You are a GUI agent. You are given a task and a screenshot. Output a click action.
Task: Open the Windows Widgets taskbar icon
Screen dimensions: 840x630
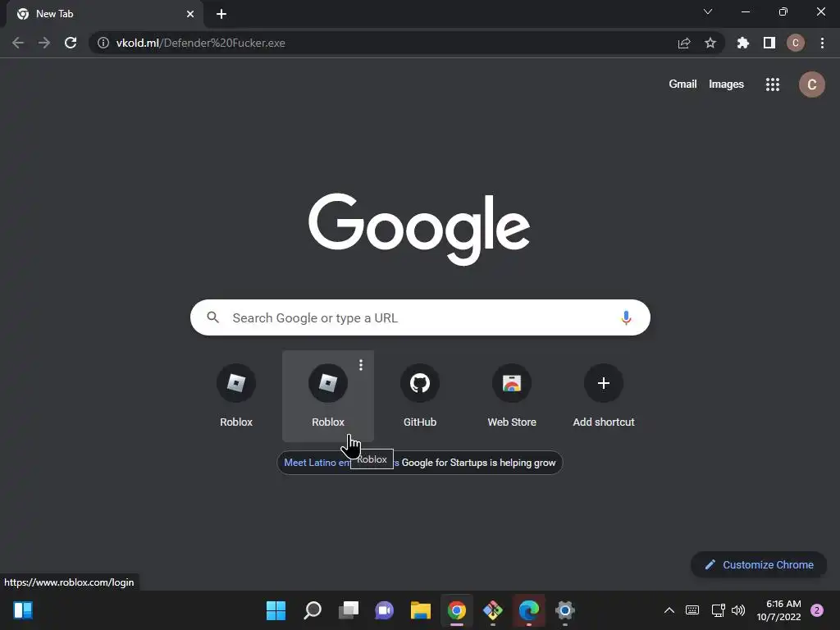tap(23, 610)
